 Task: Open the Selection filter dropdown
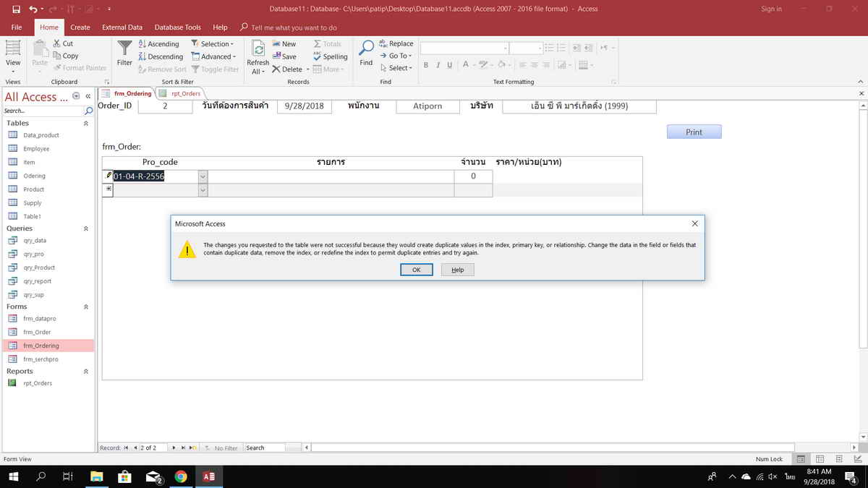(x=213, y=44)
